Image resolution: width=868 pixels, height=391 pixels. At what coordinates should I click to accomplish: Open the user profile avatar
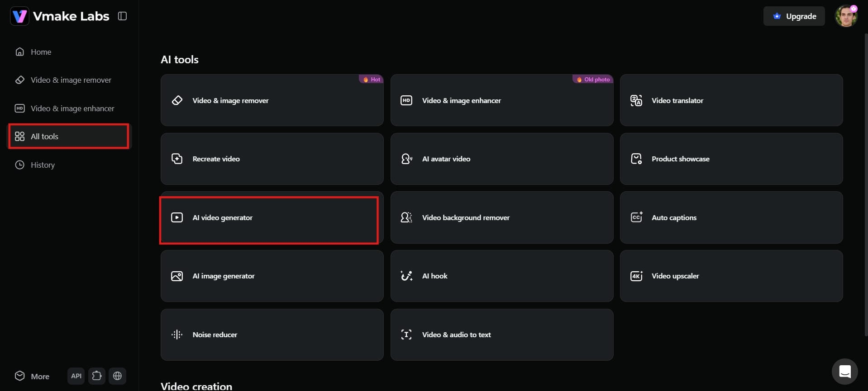846,16
